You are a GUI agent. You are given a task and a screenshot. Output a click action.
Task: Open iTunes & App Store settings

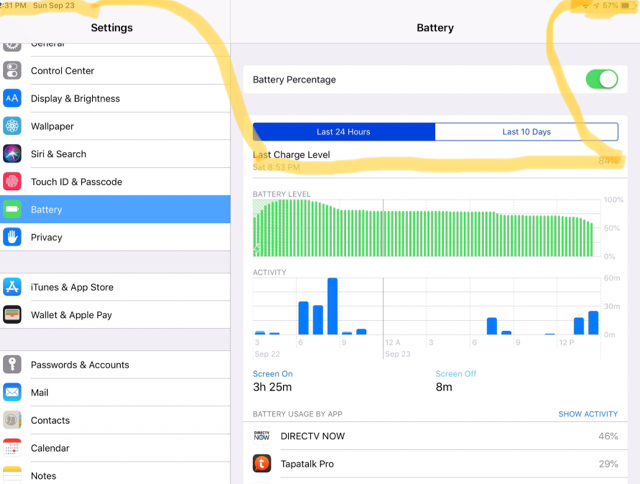115,287
